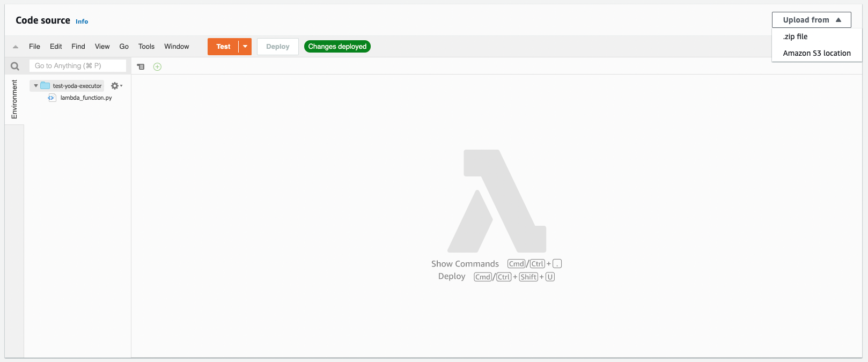The width and height of the screenshot is (868, 362).
Task: Click the lambda_function.py file icon
Action: pyautogui.click(x=52, y=98)
